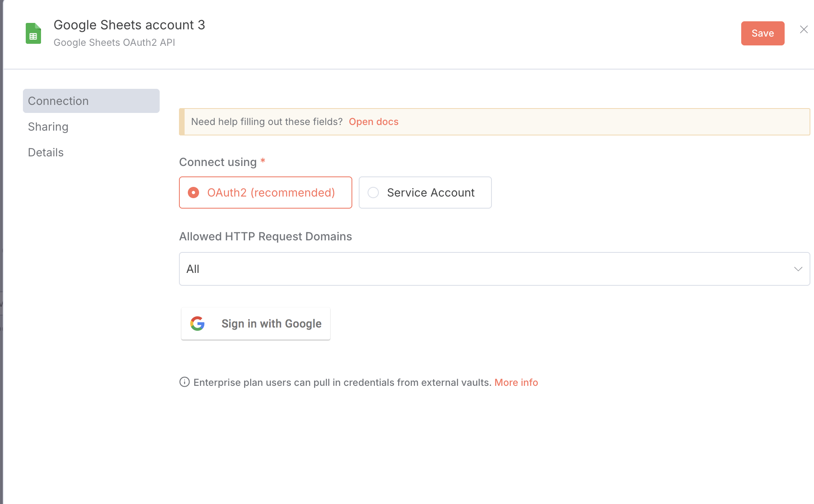Click the info circle icon beside Enterprise text
Screen dimensions: 814x504
[x=184, y=382]
